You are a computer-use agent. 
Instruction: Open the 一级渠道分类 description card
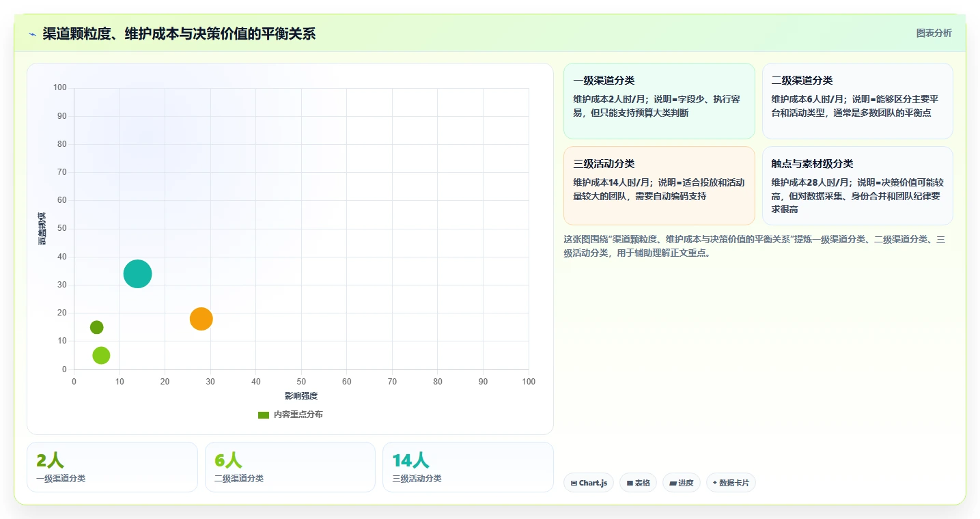coord(659,101)
